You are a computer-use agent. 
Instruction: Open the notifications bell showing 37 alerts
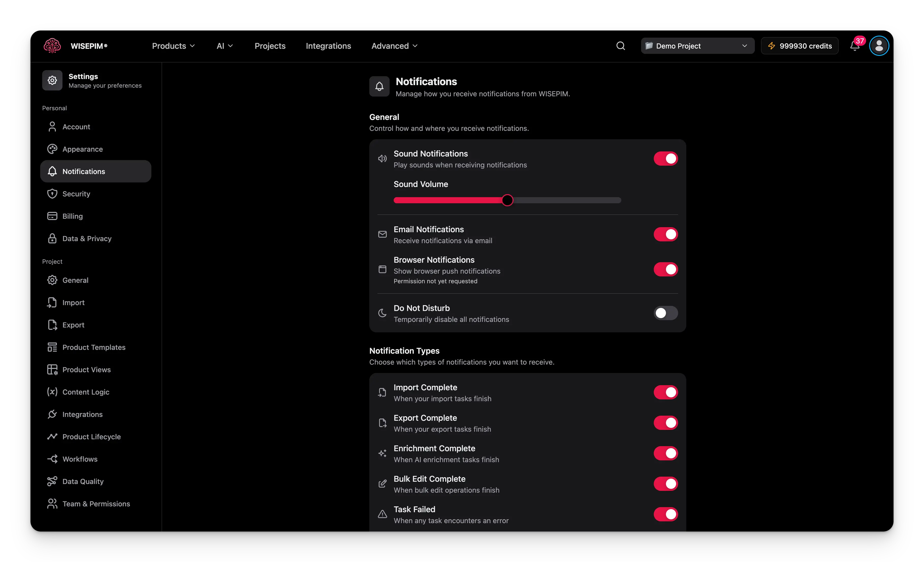(855, 45)
